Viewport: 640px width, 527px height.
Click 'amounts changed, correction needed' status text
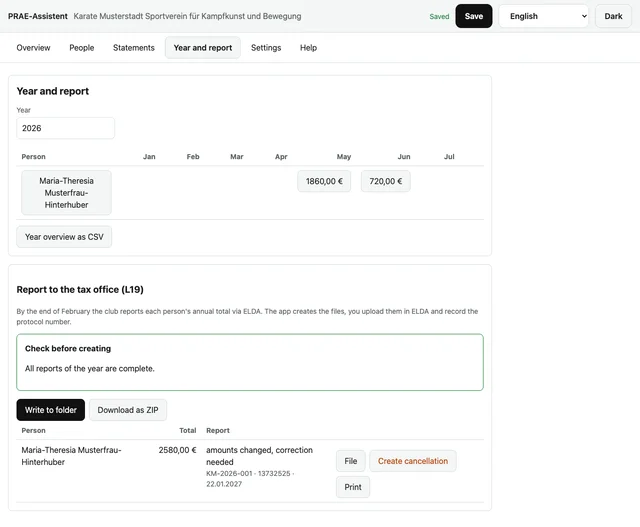coord(260,456)
